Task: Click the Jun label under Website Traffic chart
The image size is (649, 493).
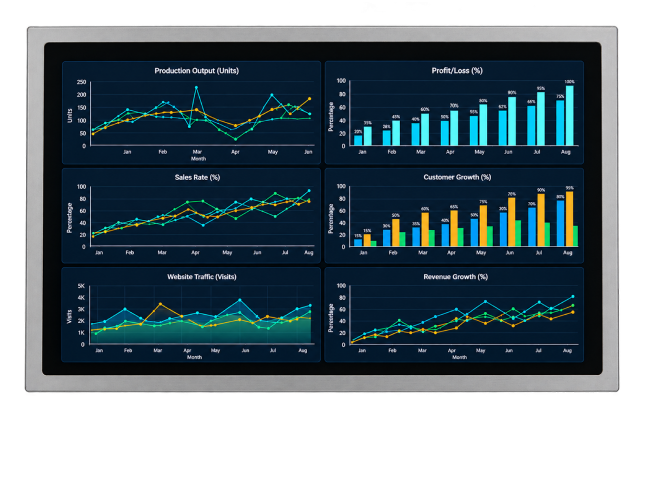Action: [245, 350]
